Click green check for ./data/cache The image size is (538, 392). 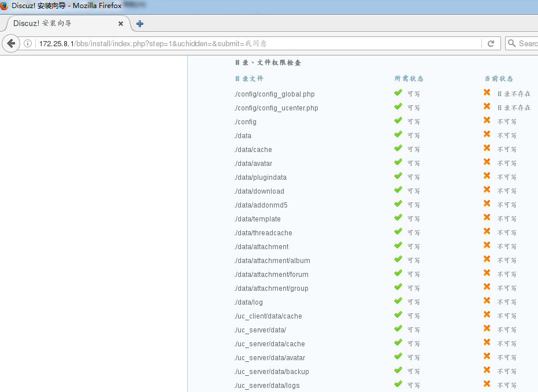(x=398, y=148)
